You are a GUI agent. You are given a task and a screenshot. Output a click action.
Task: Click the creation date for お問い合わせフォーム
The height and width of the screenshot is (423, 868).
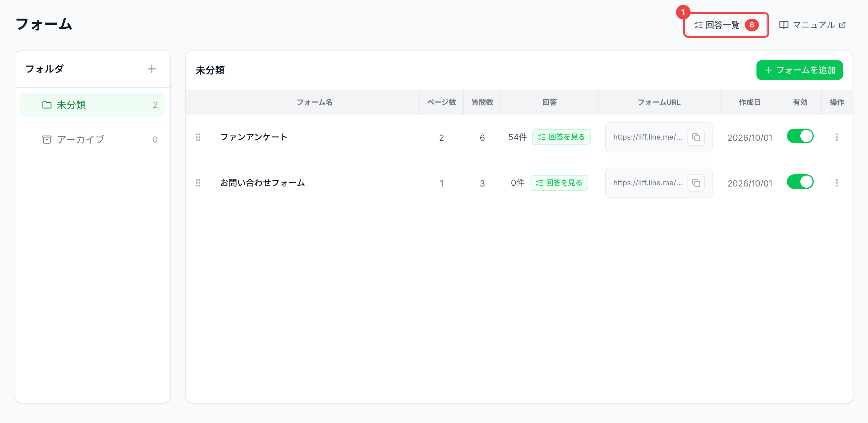tap(749, 184)
